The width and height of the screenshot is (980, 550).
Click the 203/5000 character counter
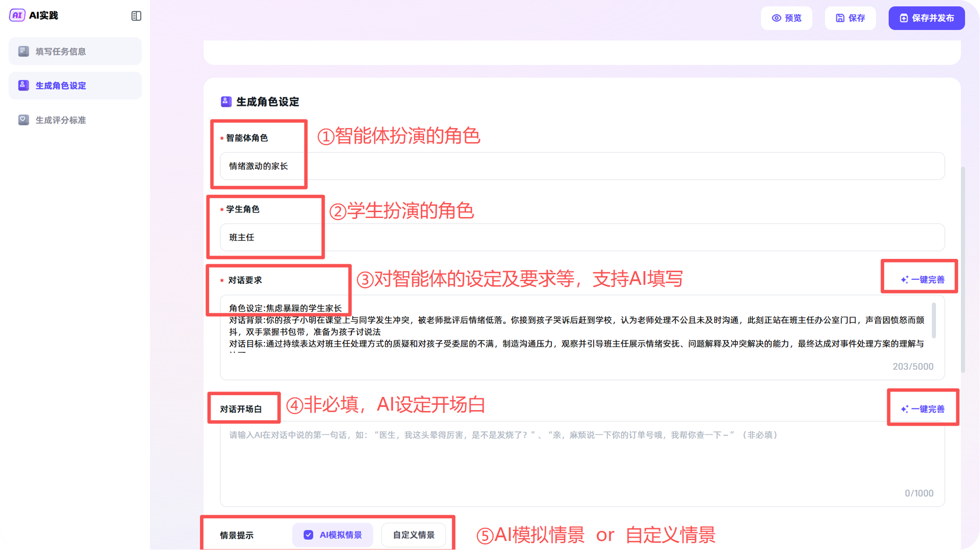tap(913, 367)
